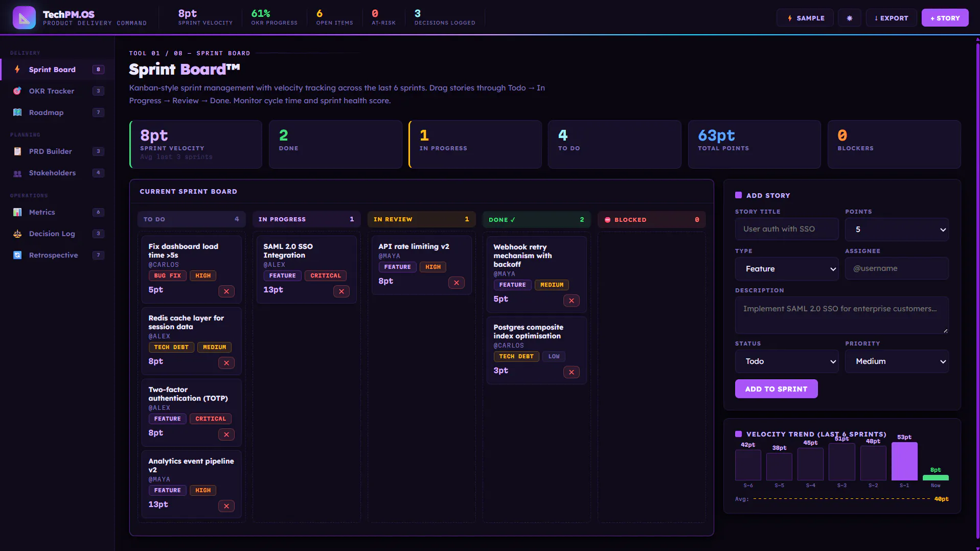980x551 pixels.
Task: Click the Blocked column header
Action: pos(651,219)
